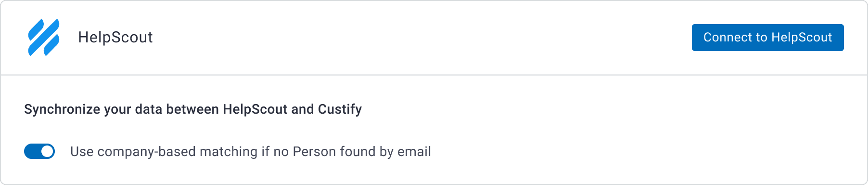Click the blue HelpScout logo icon
Image resolution: width=868 pixels, height=185 pixels.
pos(44,38)
